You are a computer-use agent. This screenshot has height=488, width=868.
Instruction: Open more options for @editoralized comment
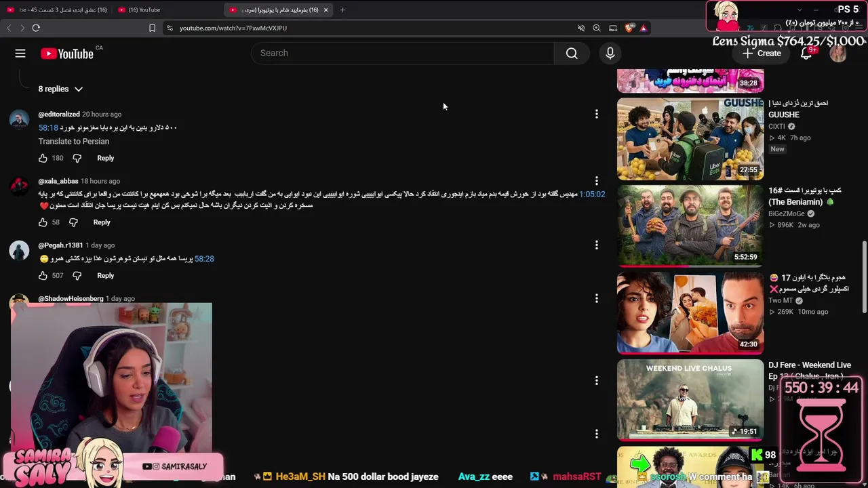point(597,115)
